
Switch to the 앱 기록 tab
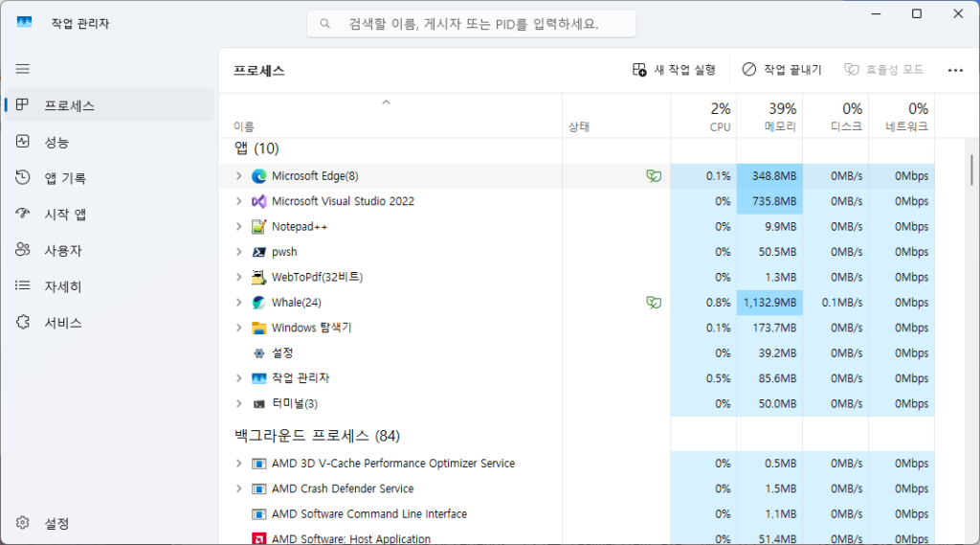click(110, 178)
